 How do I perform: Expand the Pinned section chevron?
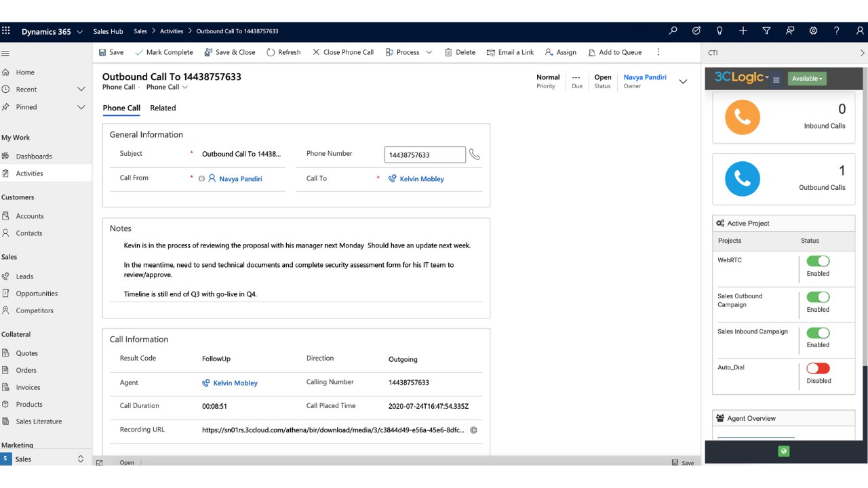pyautogui.click(x=81, y=107)
